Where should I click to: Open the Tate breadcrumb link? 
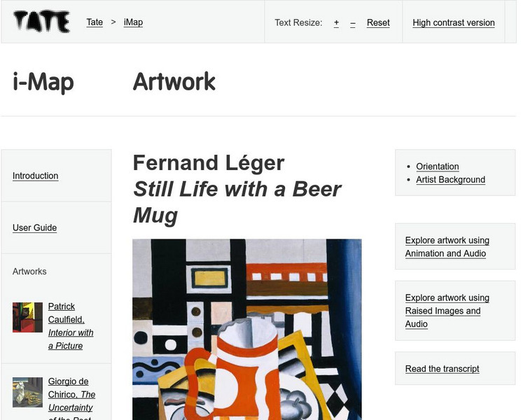pos(95,22)
